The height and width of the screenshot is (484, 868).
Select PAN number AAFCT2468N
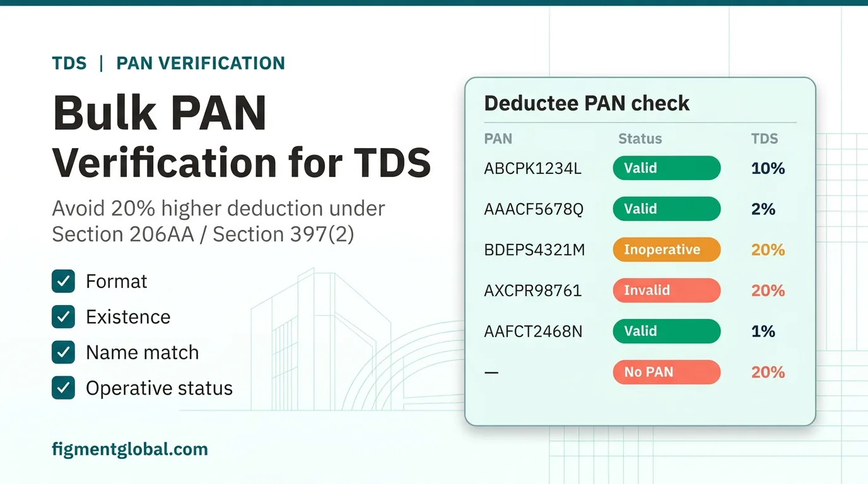(x=534, y=331)
